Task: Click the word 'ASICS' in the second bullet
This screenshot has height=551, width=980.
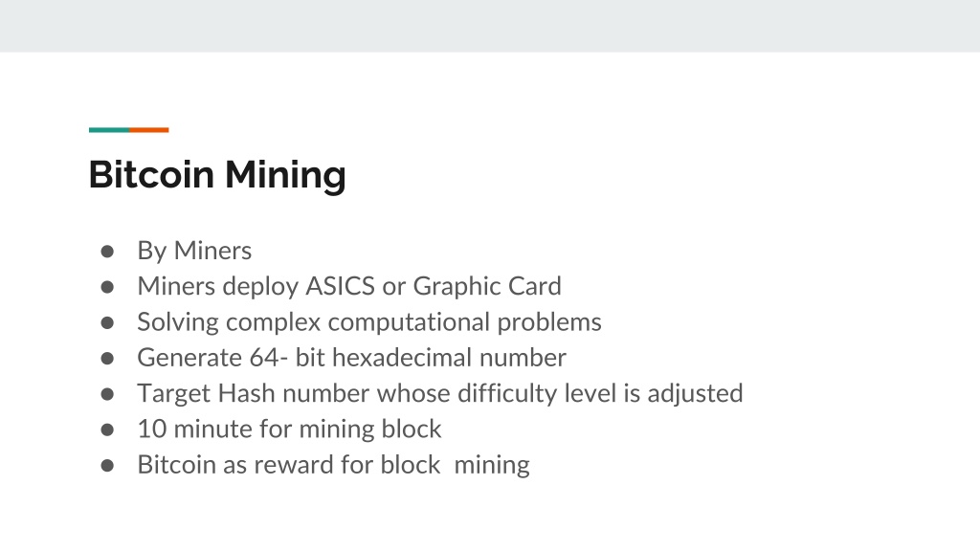Action: point(340,286)
